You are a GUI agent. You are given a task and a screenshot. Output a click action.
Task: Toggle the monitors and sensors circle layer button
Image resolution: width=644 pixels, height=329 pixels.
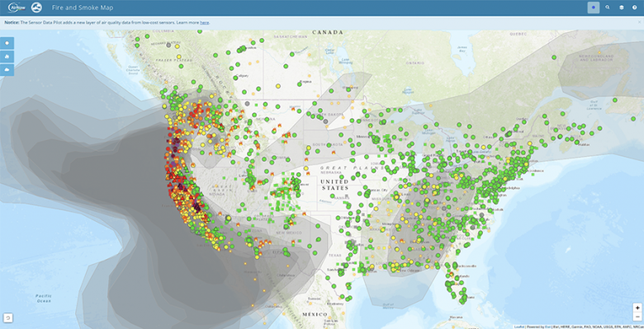pos(7,43)
